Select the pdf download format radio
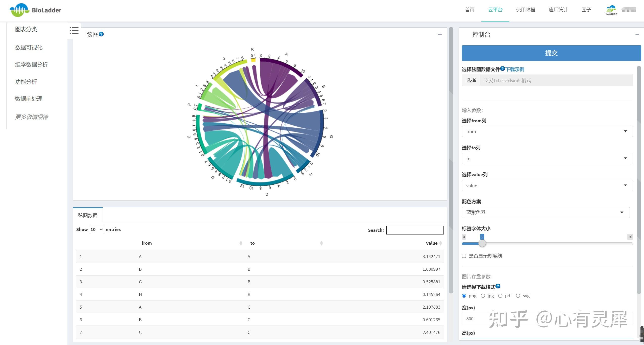The image size is (644, 345). 500,296
